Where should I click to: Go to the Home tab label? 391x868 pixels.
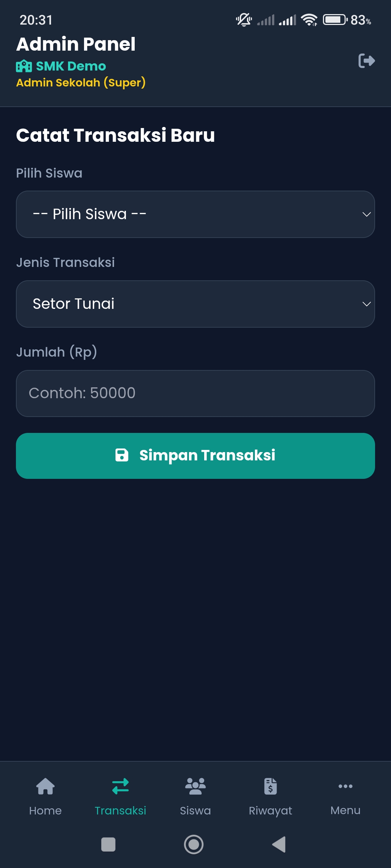45,810
